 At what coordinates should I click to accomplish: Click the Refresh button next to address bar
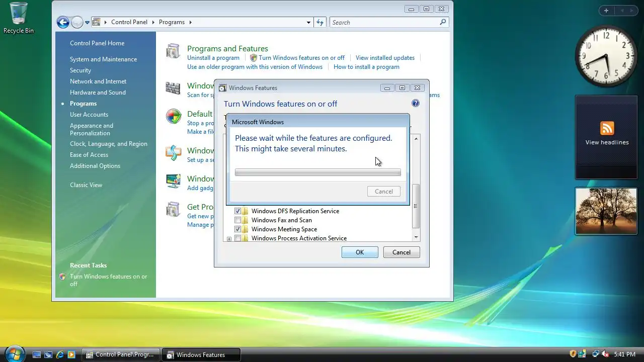[x=320, y=22]
